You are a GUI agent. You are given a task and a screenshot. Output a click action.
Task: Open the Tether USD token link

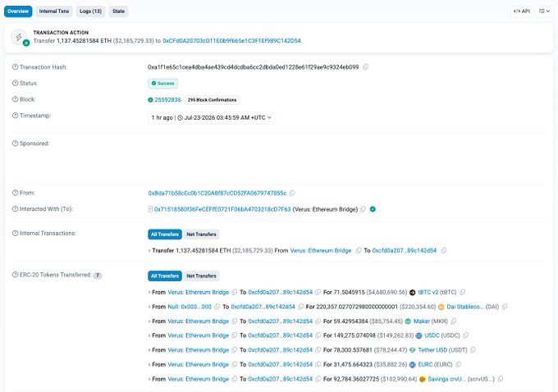(x=432, y=350)
